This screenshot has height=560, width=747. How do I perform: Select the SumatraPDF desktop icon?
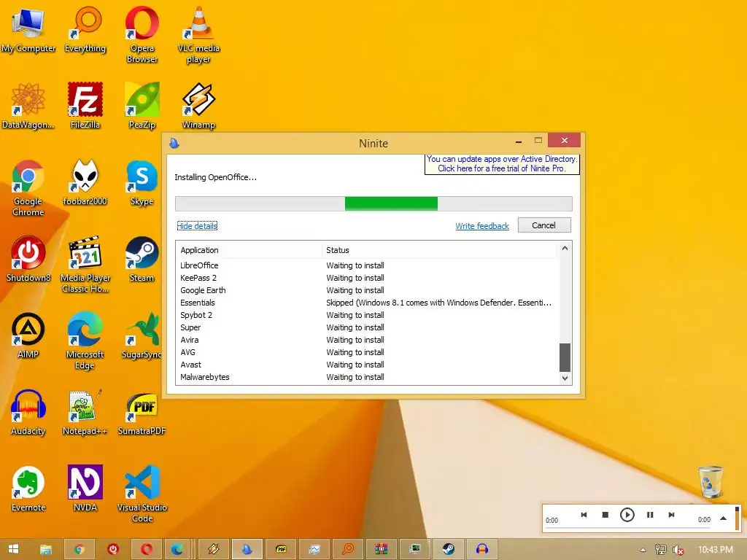coord(142,413)
